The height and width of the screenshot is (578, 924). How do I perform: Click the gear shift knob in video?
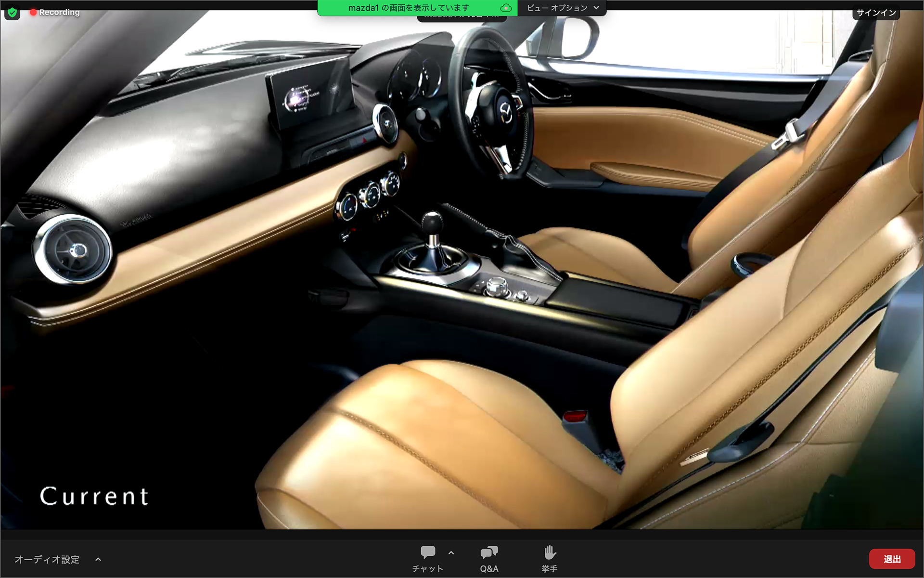(432, 223)
